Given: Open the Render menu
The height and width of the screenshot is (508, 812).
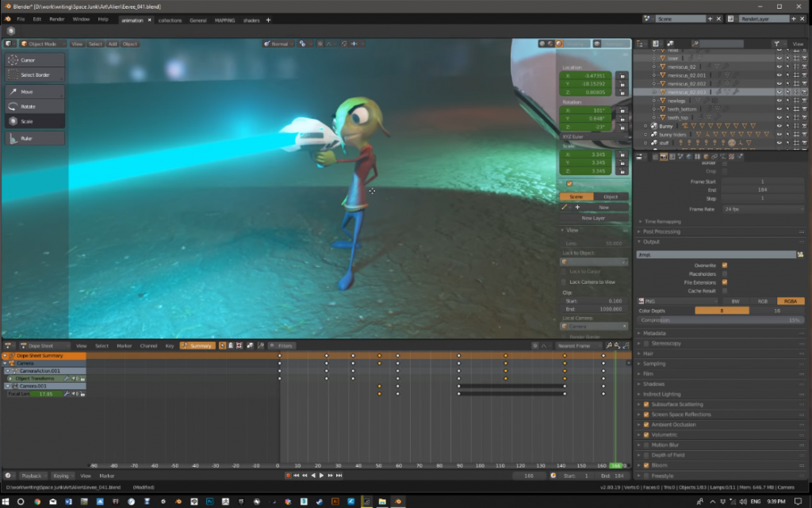Looking at the screenshot, I should coord(57,20).
